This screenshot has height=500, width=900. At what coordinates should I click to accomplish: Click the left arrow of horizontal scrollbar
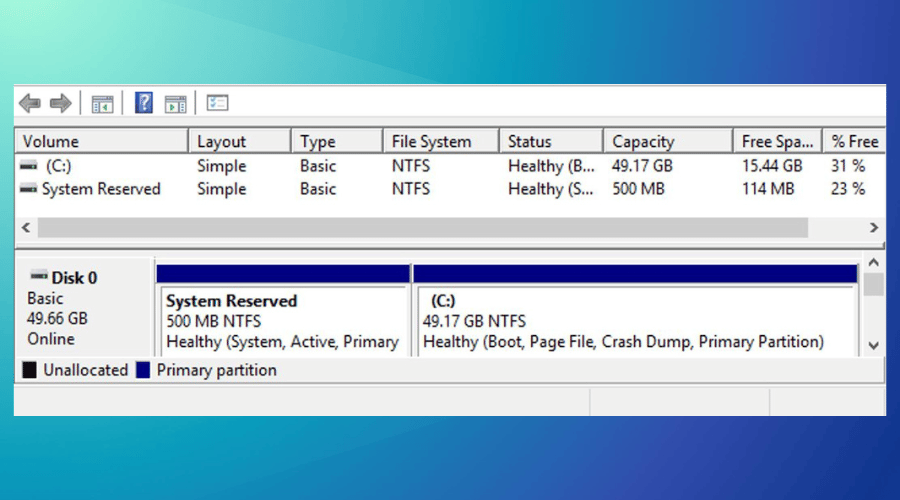tap(26, 228)
